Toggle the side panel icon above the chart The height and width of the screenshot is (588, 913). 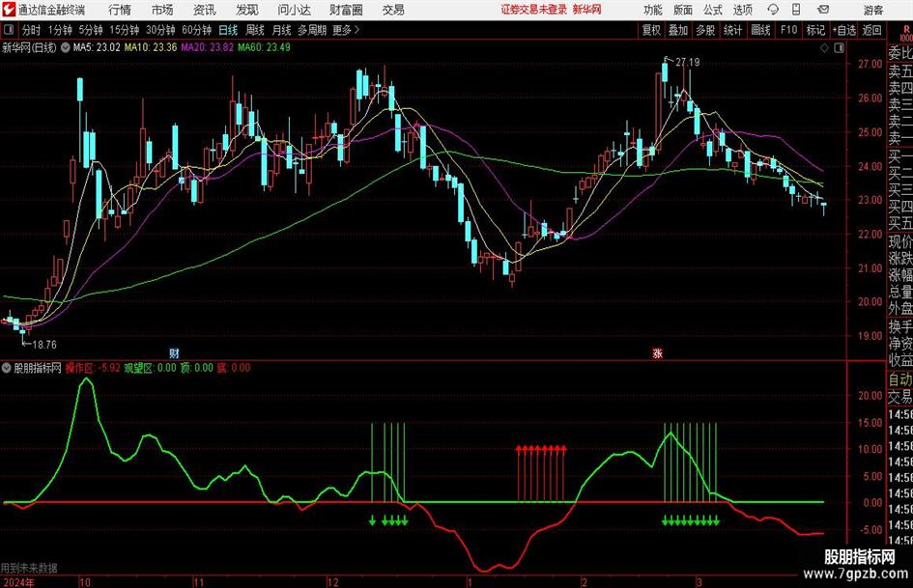pyautogui.click(x=839, y=48)
